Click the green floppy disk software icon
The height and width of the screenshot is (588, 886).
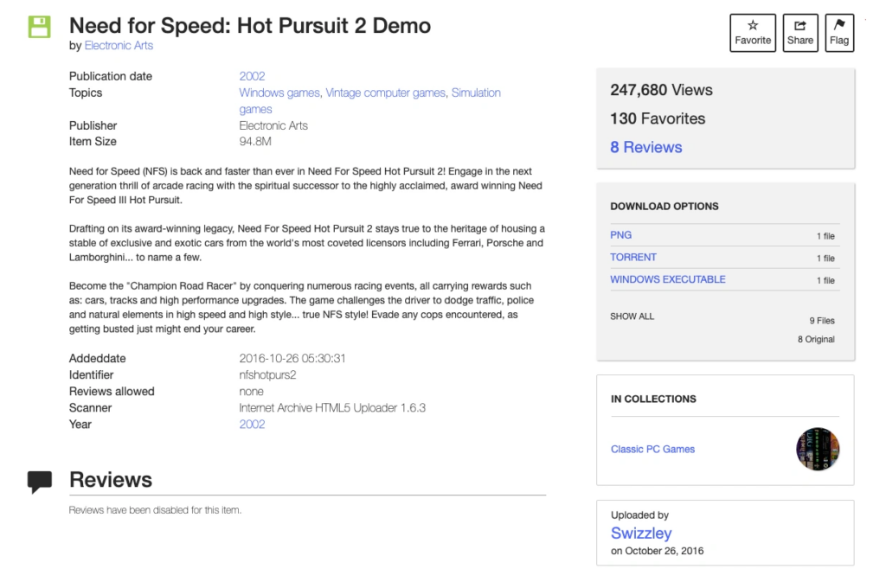(x=39, y=26)
